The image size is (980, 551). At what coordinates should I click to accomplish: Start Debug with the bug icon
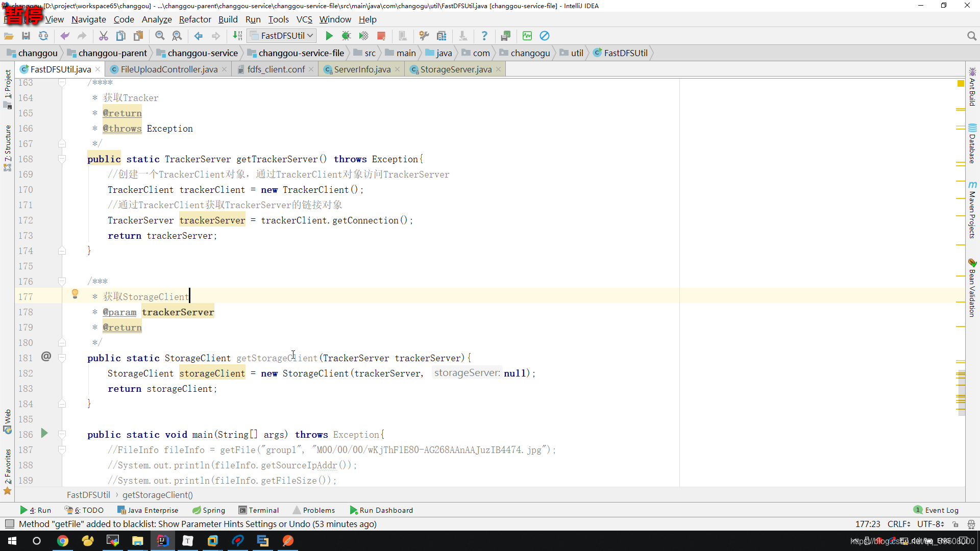pos(347,36)
